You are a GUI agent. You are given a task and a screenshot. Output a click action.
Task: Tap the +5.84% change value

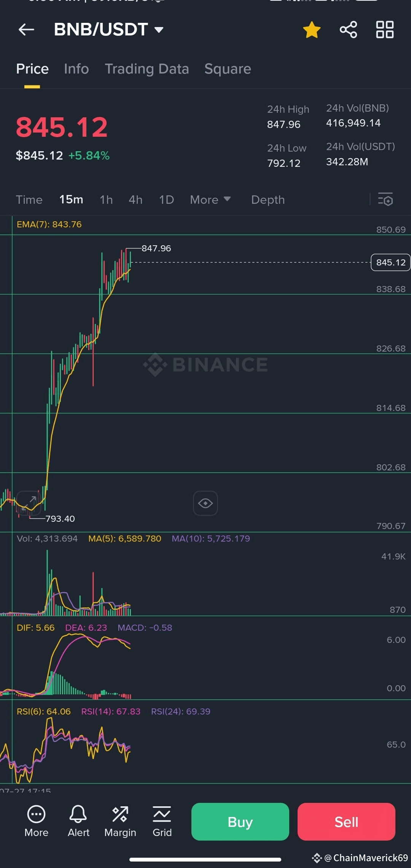click(x=89, y=155)
